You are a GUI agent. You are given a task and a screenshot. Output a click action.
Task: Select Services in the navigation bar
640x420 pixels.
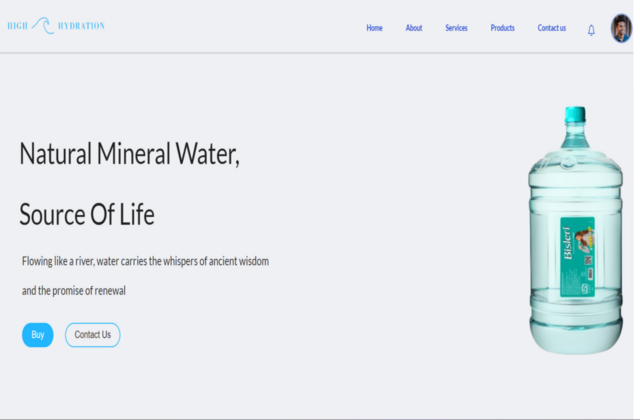tap(456, 28)
